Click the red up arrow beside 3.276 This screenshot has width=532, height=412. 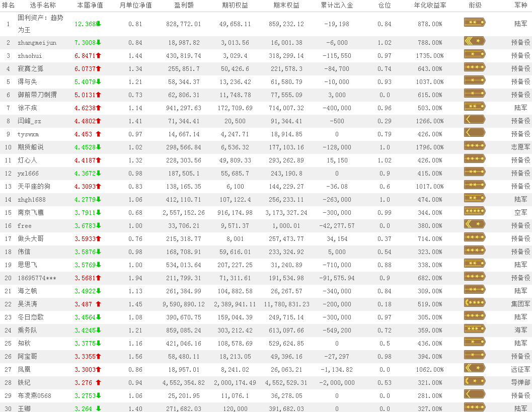(98, 382)
